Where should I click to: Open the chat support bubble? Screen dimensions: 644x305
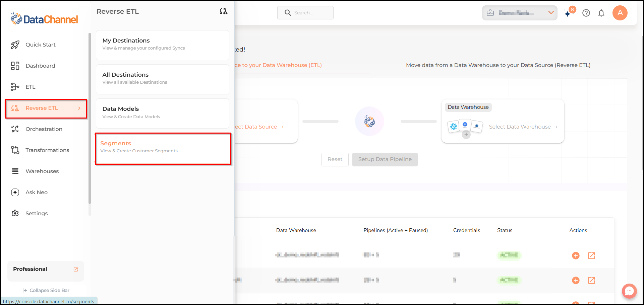coord(629,291)
